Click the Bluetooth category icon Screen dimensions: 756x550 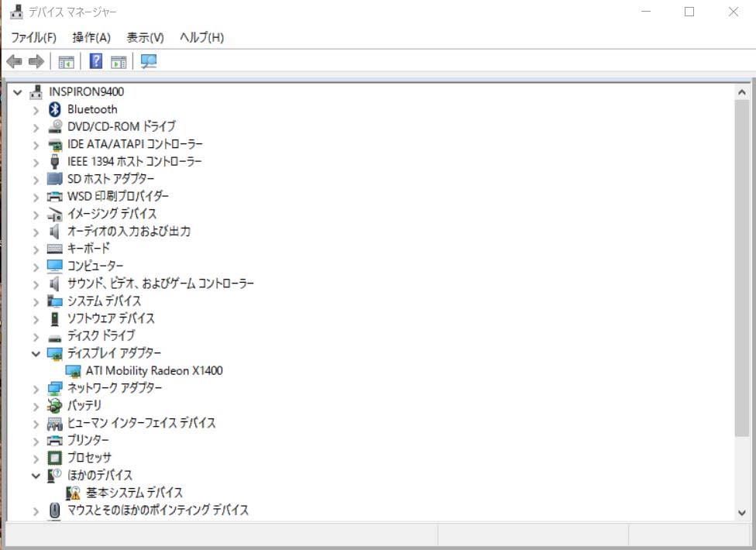point(54,109)
